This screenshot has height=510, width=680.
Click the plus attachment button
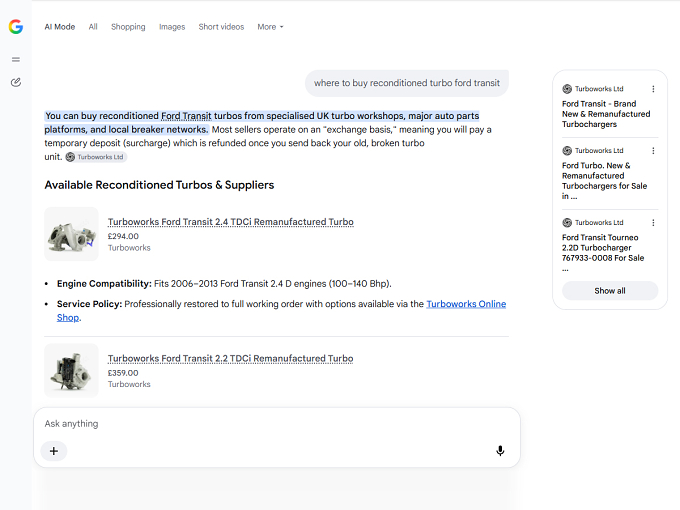tap(54, 451)
